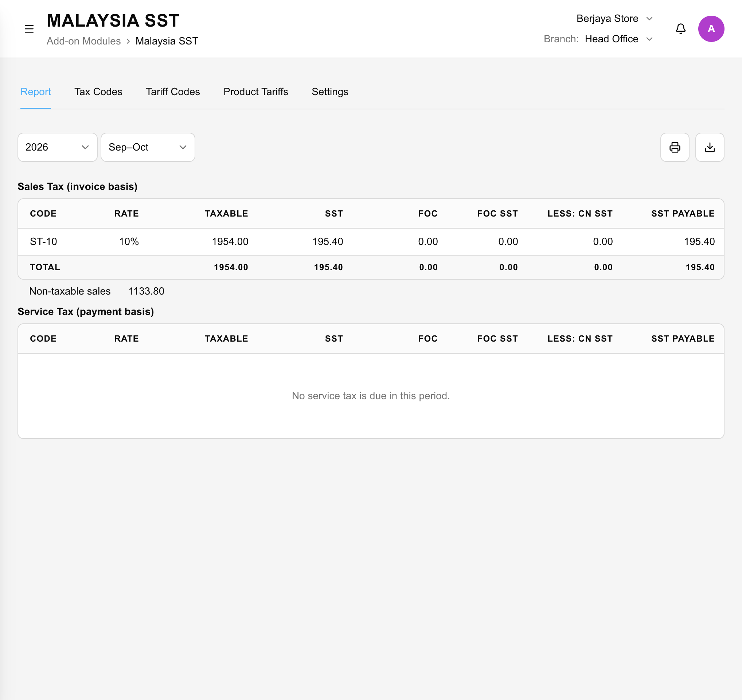Expand the Head Office branch selector
The width and height of the screenshot is (742, 700).
(618, 39)
